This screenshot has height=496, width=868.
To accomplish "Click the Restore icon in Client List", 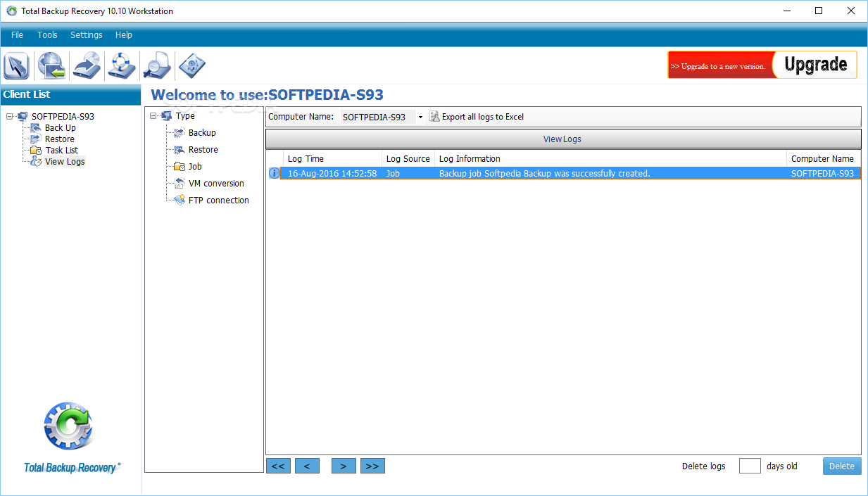I will [36, 139].
